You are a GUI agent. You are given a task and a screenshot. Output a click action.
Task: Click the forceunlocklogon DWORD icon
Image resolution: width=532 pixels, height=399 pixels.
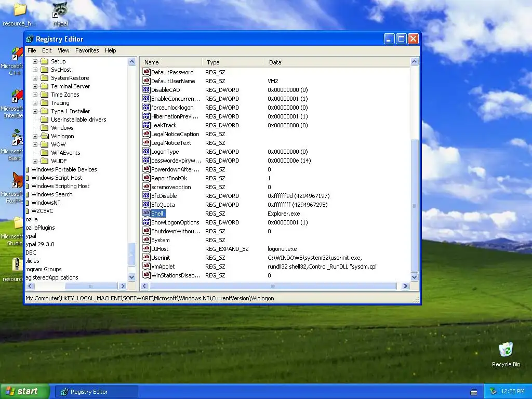[146, 107]
